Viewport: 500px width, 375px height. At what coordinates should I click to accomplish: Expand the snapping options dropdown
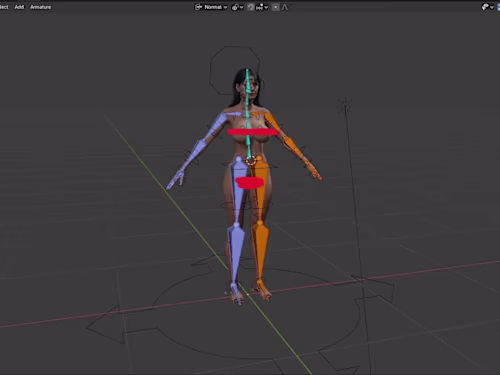[262, 7]
